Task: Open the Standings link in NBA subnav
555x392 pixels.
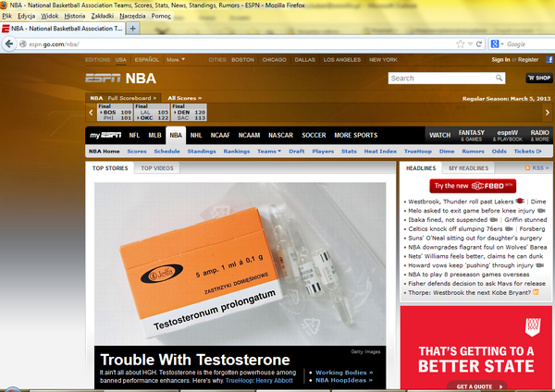Action: [201, 151]
